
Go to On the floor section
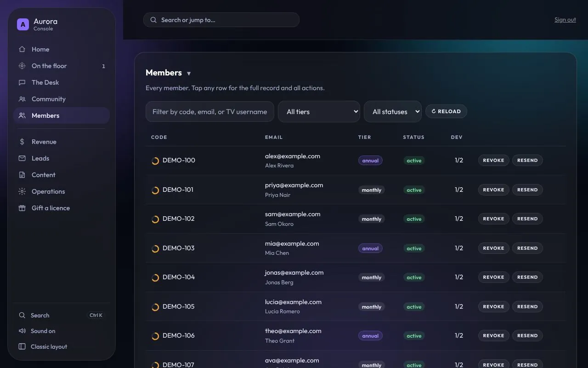click(x=62, y=66)
